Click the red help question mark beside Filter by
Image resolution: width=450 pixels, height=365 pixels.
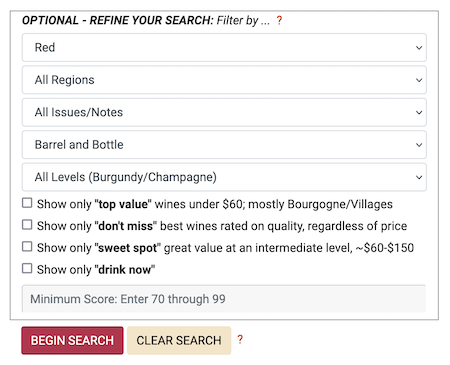pyautogui.click(x=279, y=21)
